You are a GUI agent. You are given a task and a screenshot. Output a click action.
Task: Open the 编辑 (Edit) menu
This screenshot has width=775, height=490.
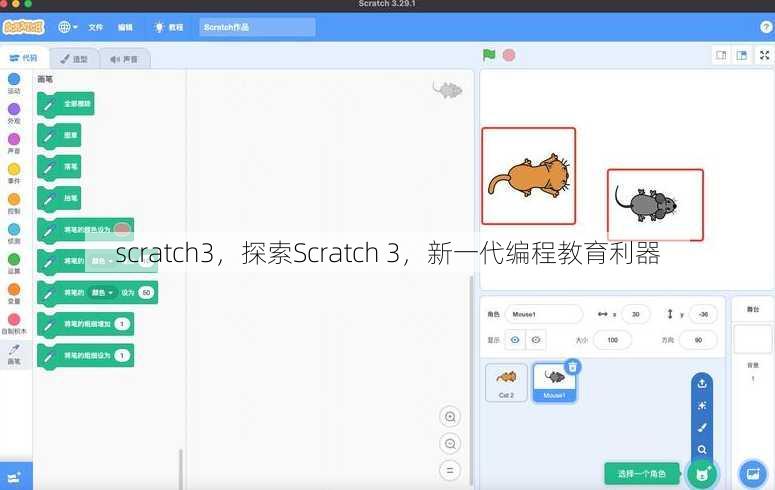(125, 27)
